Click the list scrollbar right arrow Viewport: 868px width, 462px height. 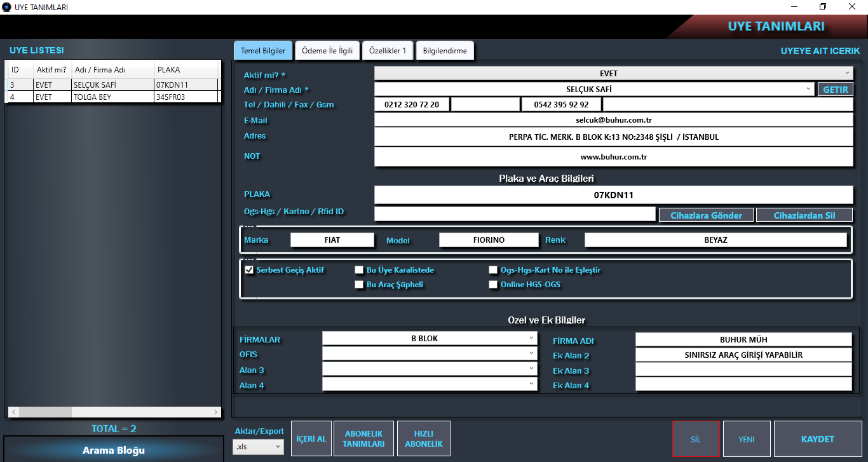click(x=215, y=412)
